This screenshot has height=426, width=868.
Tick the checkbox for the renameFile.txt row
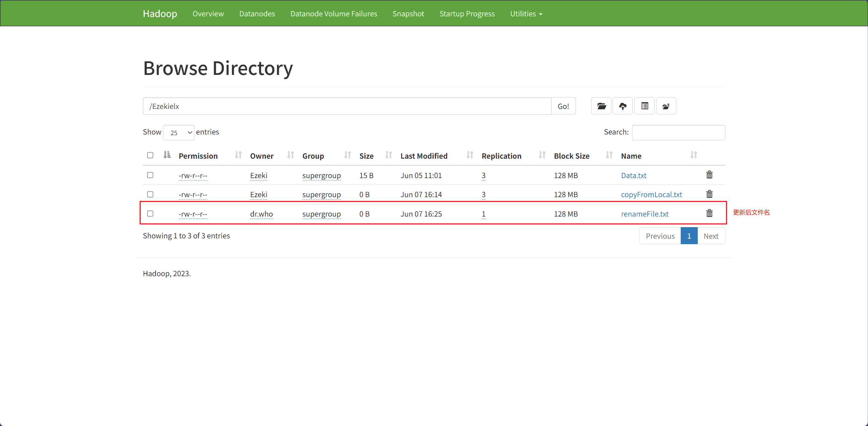(x=150, y=214)
